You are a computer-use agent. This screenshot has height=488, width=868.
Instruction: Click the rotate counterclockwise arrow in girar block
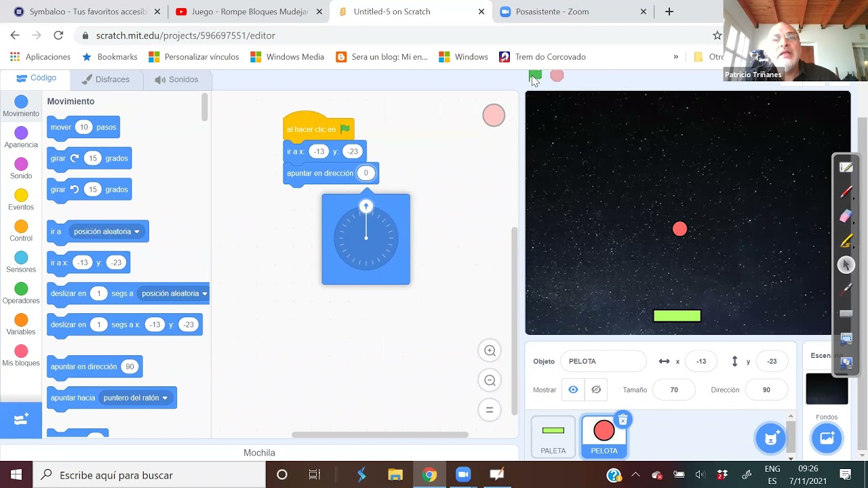click(75, 189)
